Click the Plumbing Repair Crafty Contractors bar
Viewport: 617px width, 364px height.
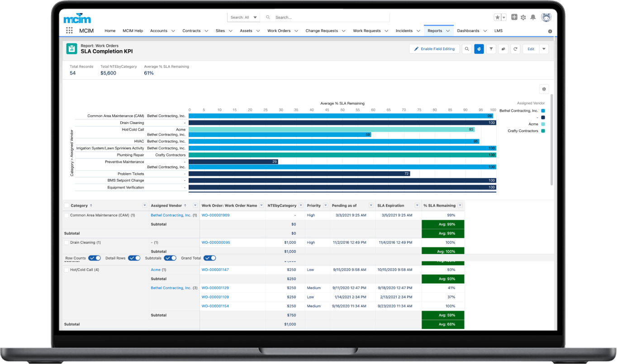click(342, 155)
